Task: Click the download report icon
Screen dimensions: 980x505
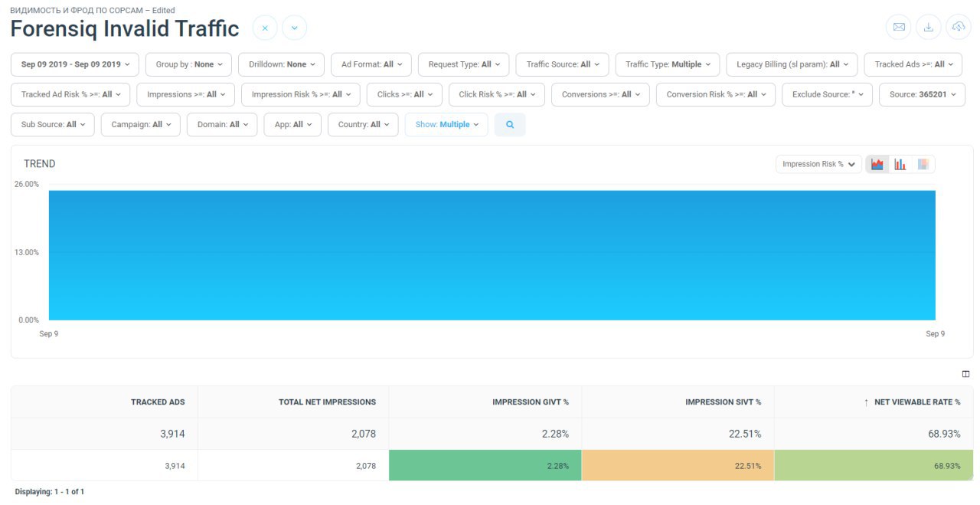Action: (x=929, y=28)
